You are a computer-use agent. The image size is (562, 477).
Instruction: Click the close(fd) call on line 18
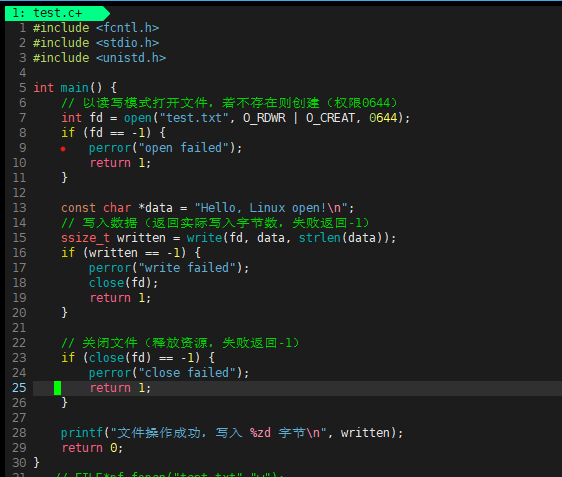[x=123, y=283]
